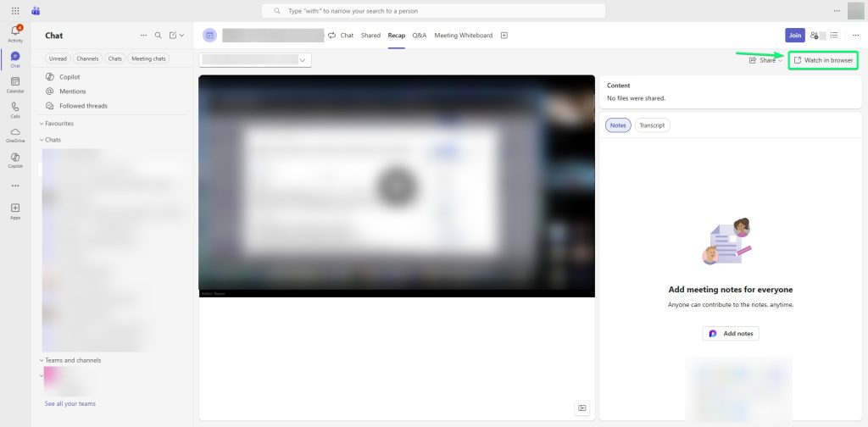Viewport: 868px width, 427px height.
Task: Switch to the Q&A tab
Action: coord(420,36)
